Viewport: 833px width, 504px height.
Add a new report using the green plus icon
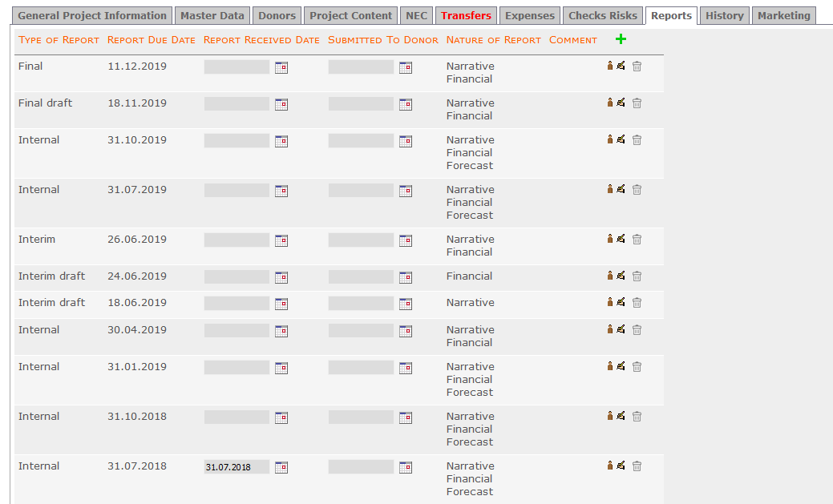621,38
